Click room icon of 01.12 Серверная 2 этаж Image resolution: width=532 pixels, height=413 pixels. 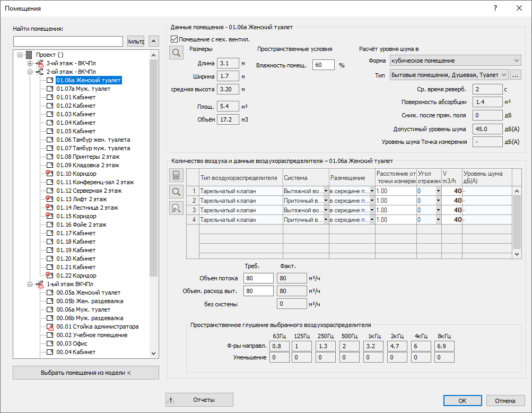tap(50, 191)
